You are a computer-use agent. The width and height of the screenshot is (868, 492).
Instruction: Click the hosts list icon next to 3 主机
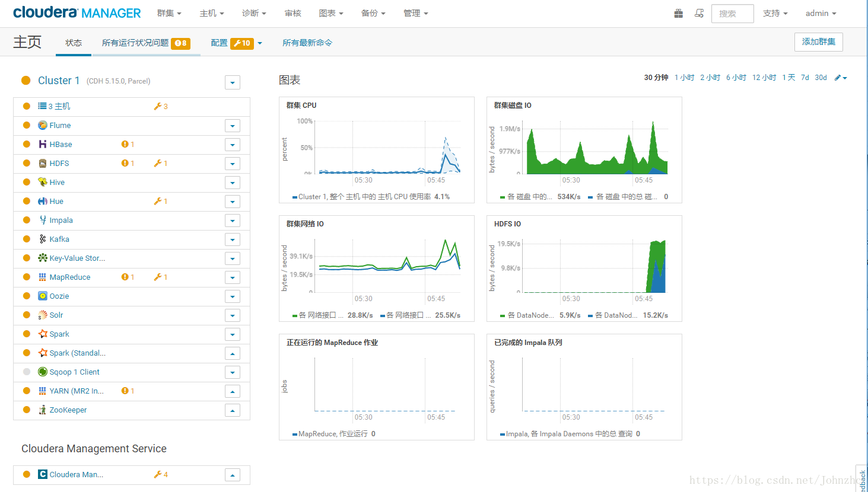pos(42,106)
